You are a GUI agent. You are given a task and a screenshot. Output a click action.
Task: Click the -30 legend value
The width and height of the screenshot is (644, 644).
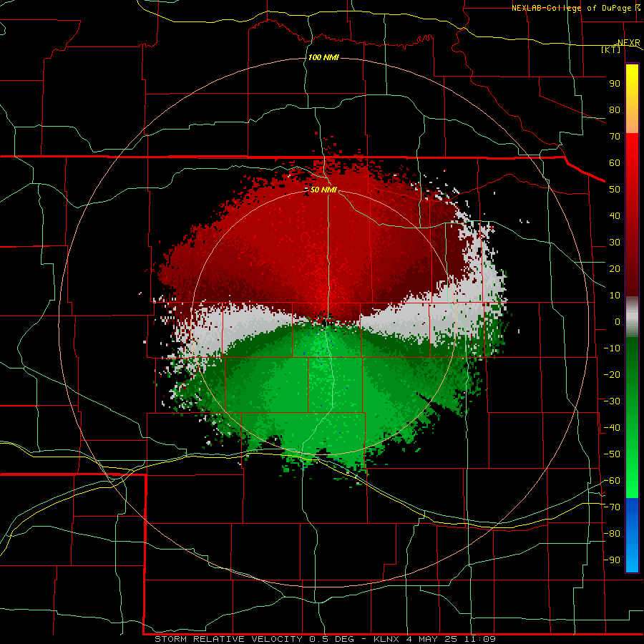612,401
